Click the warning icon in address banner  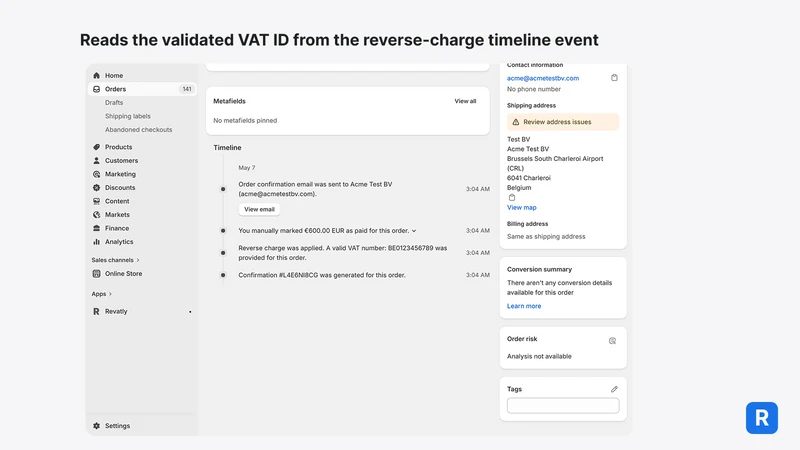pos(515,122)
